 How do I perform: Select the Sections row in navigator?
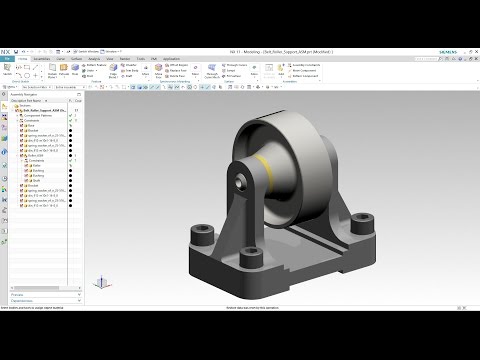pos(25,105)
